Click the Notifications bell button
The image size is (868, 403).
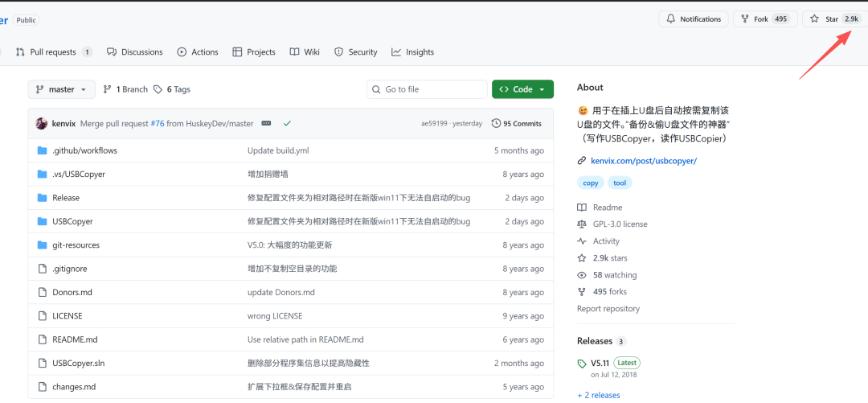click(693, 19)
